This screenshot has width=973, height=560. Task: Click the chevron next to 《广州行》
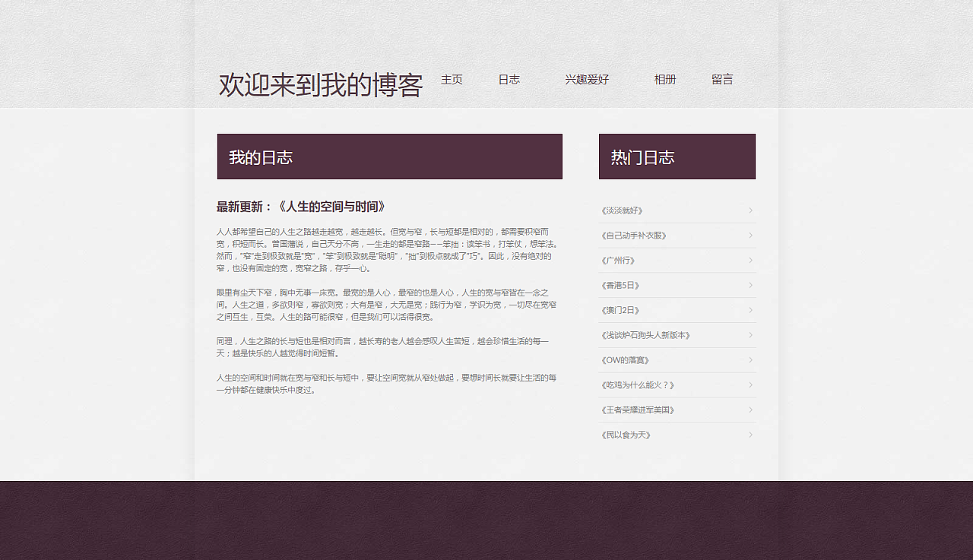[750, 261]
